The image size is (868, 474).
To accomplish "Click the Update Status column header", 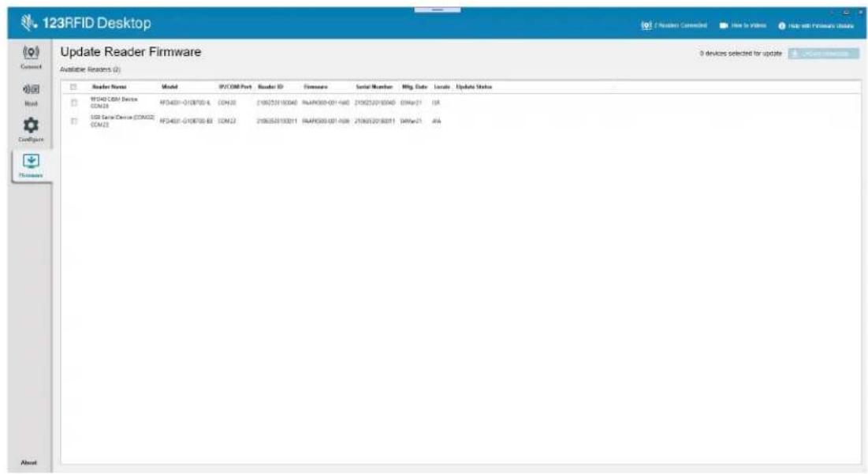I will coord(474,87).
